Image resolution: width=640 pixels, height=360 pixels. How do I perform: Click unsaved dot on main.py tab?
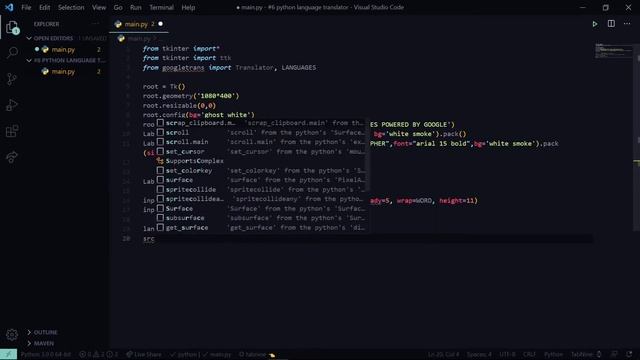160,24
